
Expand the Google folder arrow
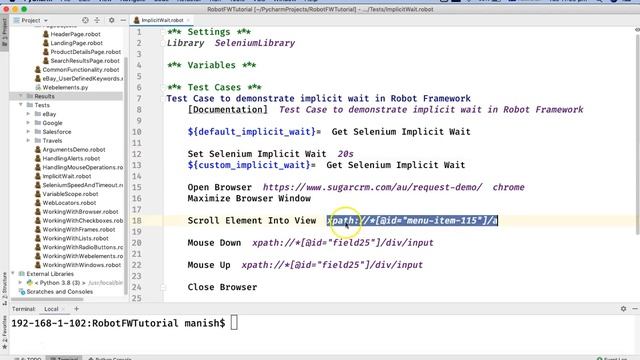28,123
